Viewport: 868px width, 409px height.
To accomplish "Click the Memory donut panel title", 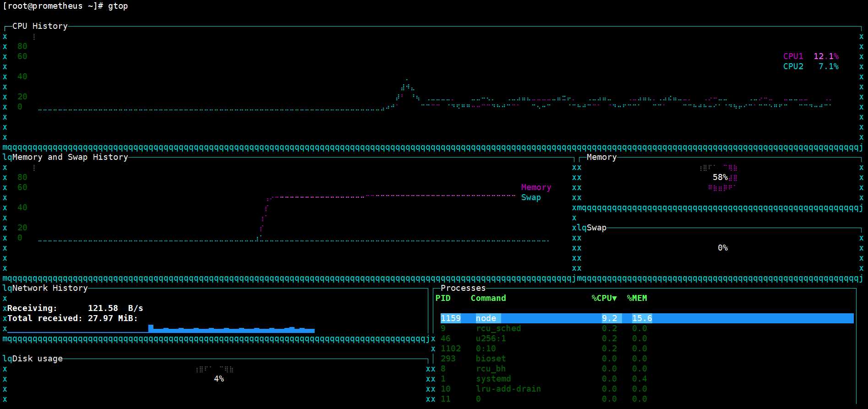I will tap(601, 157).
